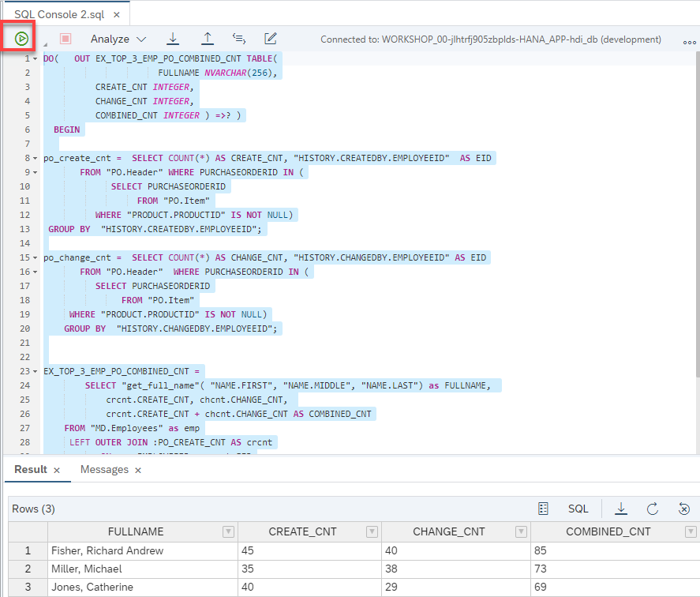Click "MD.Employees" text at line 27
Image resolution: width=700 pixels, height=597 pixels.
click(127, 428)
